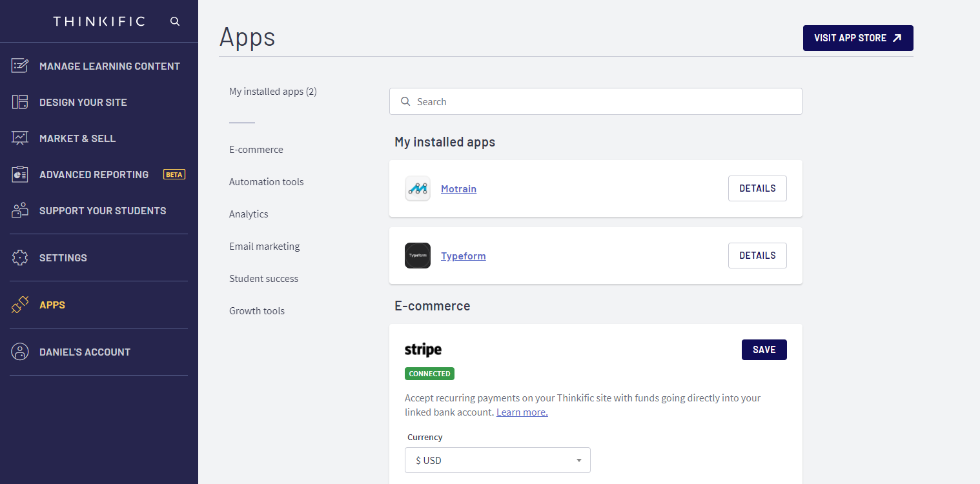This screenshot has width=980, height=484.
Task: Click the Design Your Site layout icon
Action: click(20, 102)
